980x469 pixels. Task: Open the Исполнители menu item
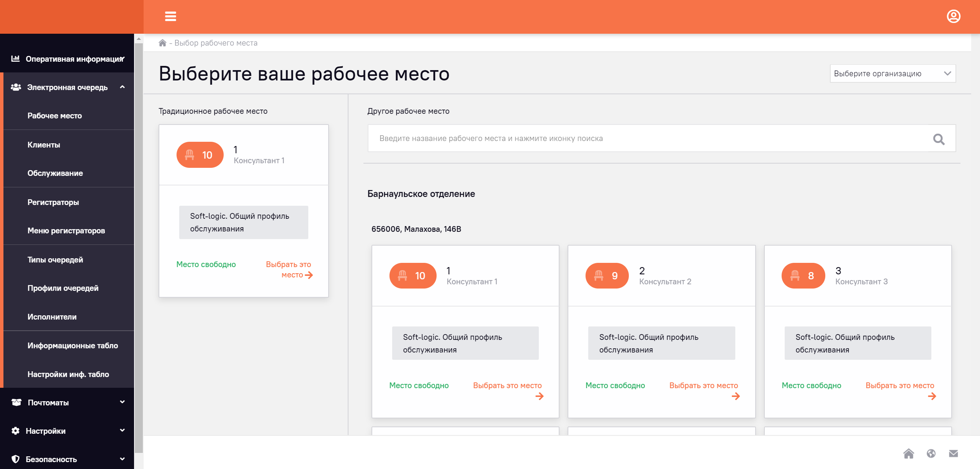click(69, 317)
